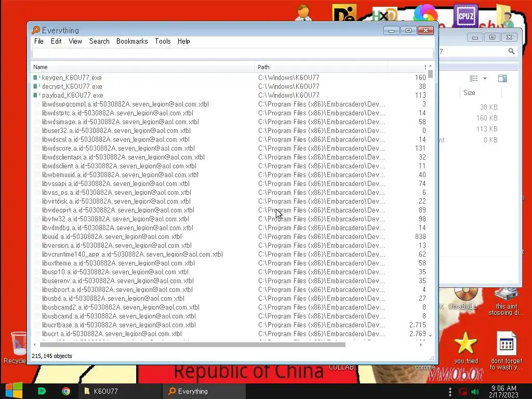The image size is (532, 399).
Task: Click the Size column header in Explorer window
Action: 470,92
